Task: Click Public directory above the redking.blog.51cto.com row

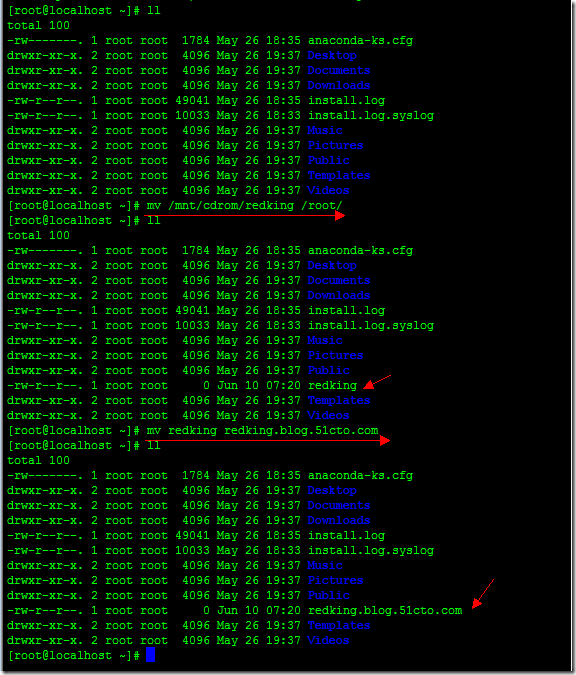Action: click(328, 595)
